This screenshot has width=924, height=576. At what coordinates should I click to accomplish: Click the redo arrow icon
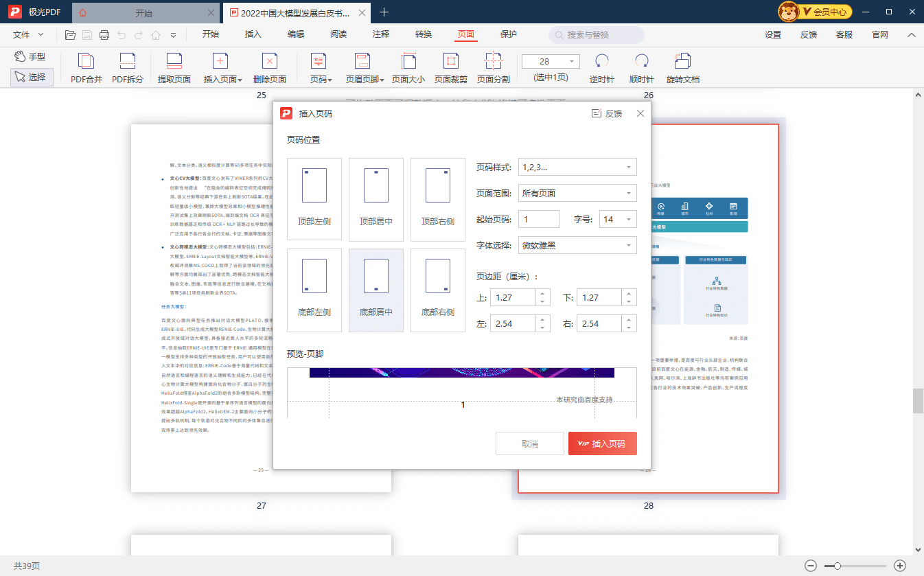point(139,35)
